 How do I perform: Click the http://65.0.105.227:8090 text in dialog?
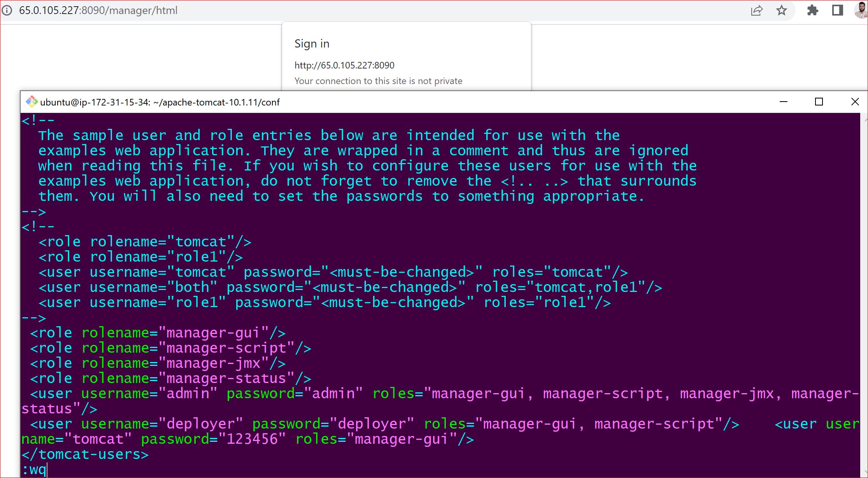[344, 65]
